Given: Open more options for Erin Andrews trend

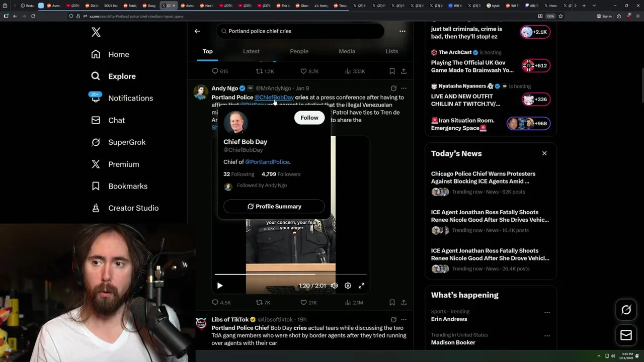Looking at the screenshot, I should (x=547, y=312).
